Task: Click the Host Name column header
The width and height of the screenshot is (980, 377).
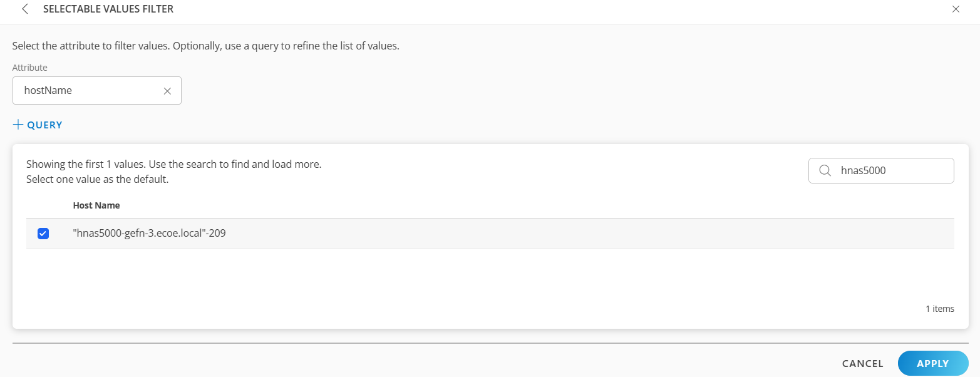Action: [96, 205]
